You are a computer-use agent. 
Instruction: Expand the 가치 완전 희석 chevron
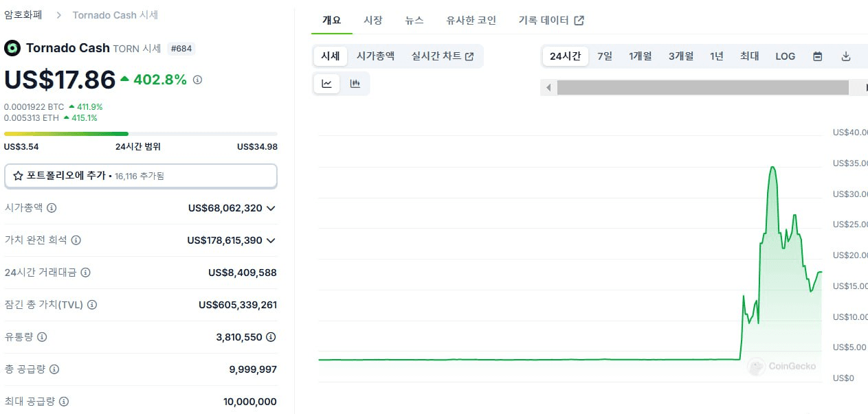(x=271, y=240)
